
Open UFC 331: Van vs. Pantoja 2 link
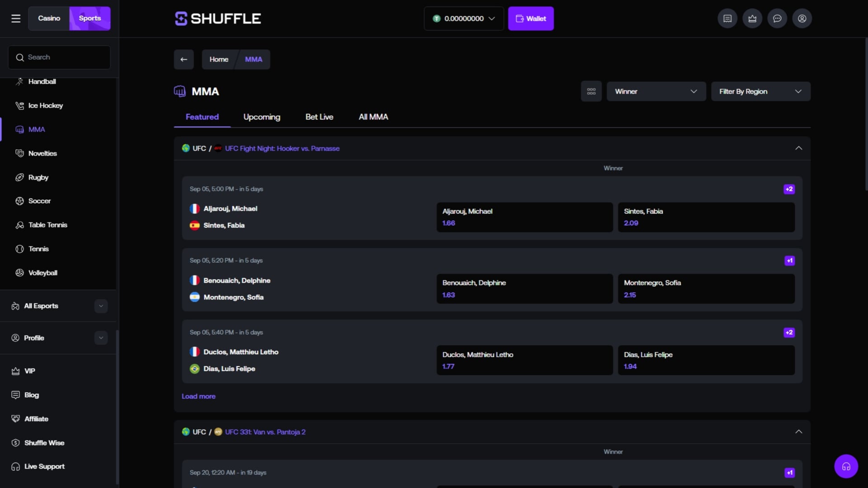click(265, 432)
